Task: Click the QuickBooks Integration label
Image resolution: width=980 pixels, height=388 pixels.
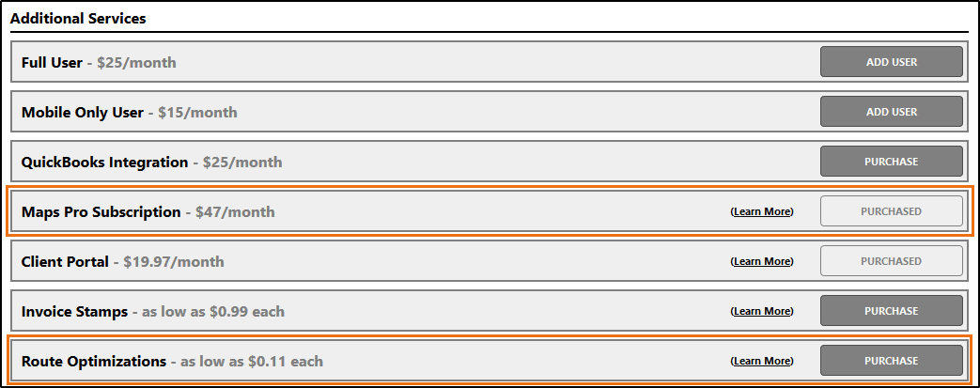Action: tap(104, 163)
